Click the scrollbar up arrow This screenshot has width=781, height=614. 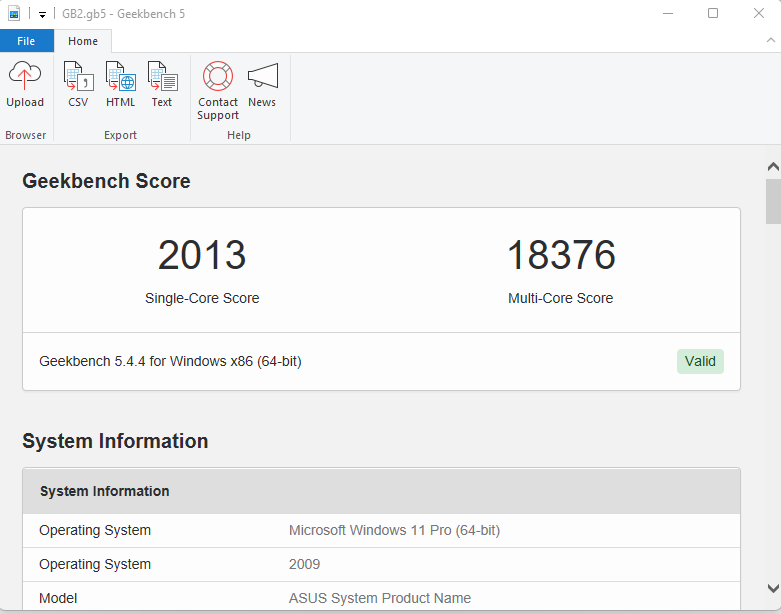[773, 167]
